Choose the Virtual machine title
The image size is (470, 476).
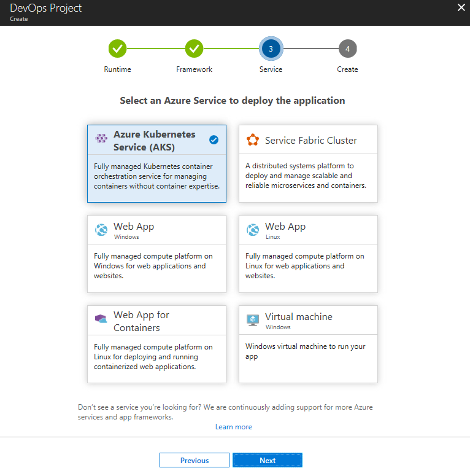(x=299, y=317)
